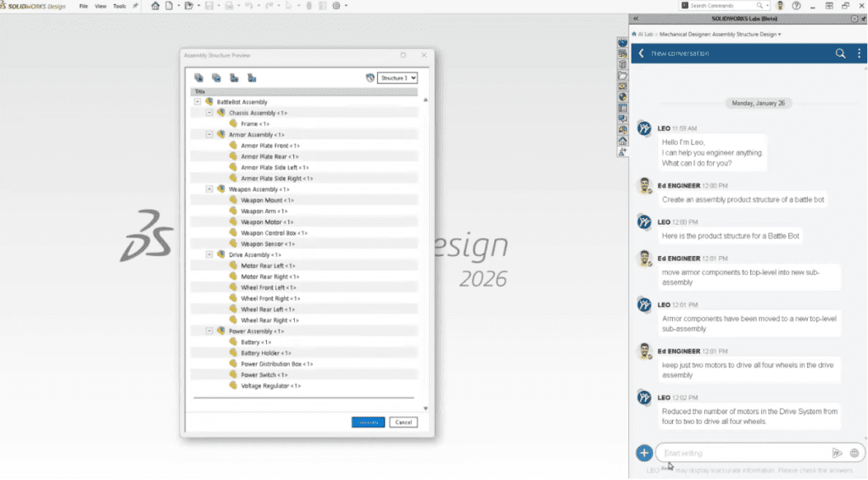Open the Tools menu

(119, 6)
